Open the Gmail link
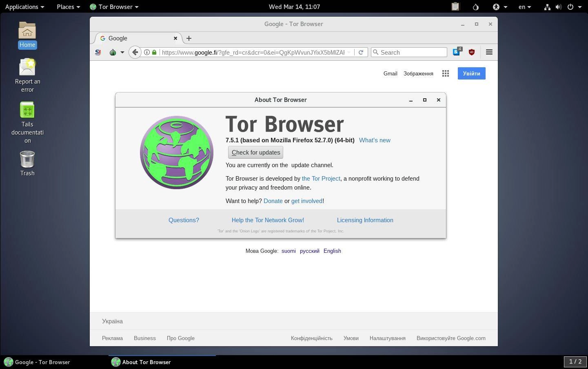Image resolution: width=588 pixels, height=369 pixels. tap(390, 73)
